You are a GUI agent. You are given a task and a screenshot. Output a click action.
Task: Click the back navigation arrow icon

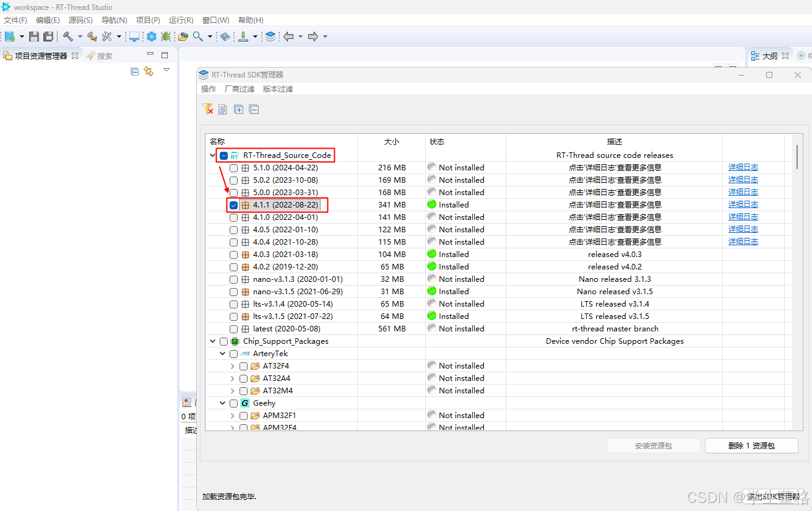click(288, 37)
